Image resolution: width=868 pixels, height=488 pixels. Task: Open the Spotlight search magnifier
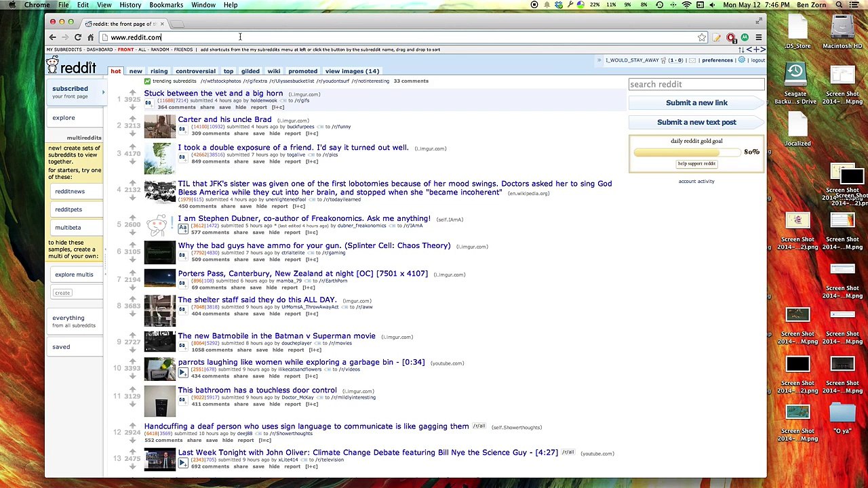839,5
